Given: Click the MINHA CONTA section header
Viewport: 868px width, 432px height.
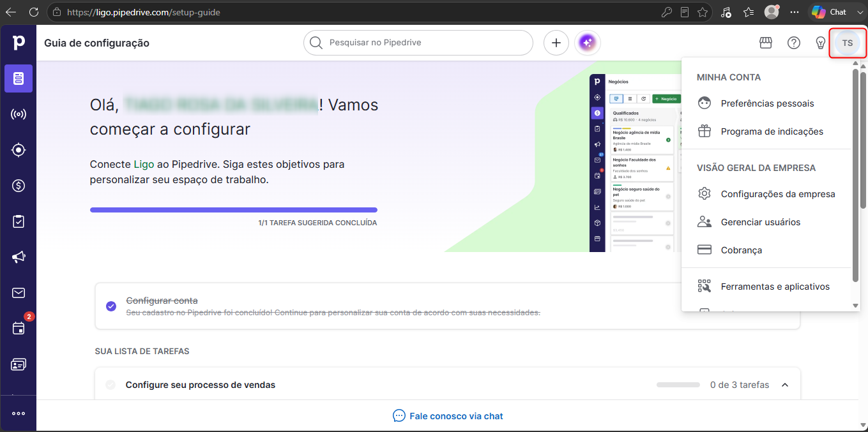Looking at the screenshot, I should [x=729, y=77].
